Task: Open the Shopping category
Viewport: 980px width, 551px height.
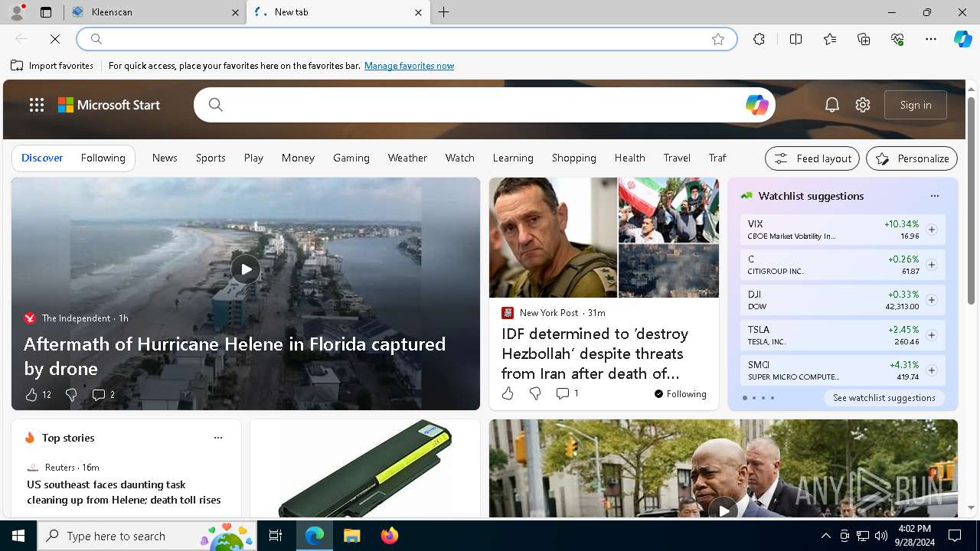Action: 574,158
